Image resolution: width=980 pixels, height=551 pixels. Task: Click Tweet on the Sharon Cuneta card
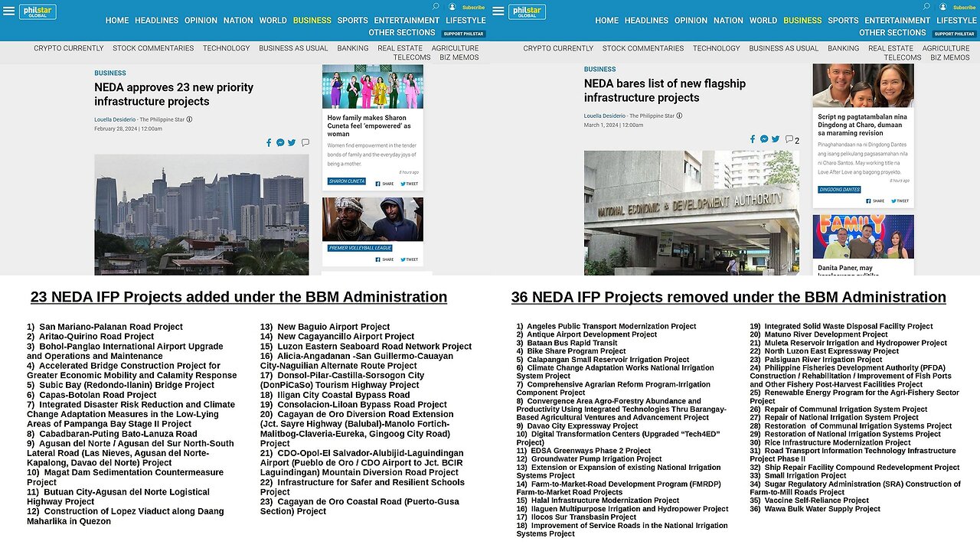click(x=409, y=184)
